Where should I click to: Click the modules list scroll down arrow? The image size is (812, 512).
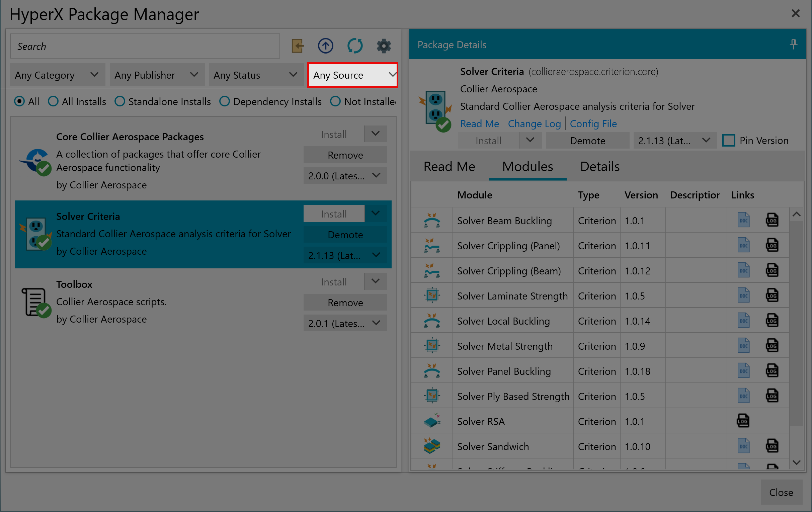click(x=797, y=462)
